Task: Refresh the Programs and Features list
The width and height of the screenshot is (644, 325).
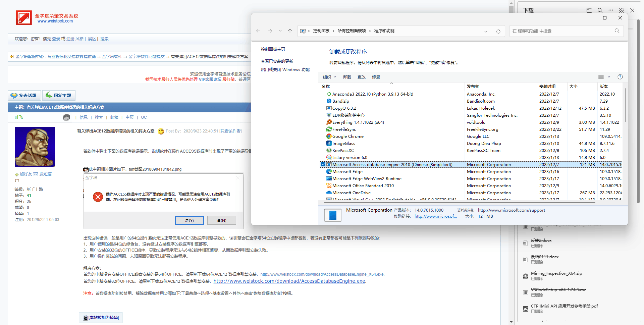Action: click(498, 31)
